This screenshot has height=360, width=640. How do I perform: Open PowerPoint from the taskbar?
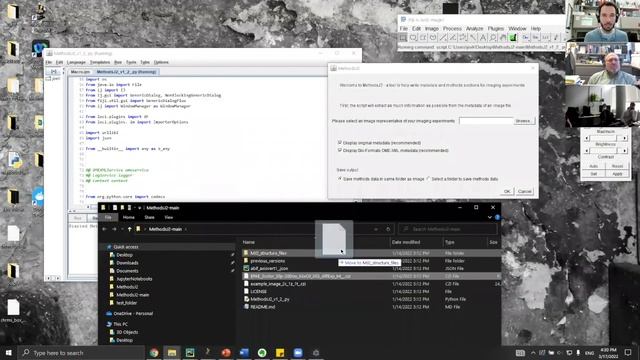(226, 353)
